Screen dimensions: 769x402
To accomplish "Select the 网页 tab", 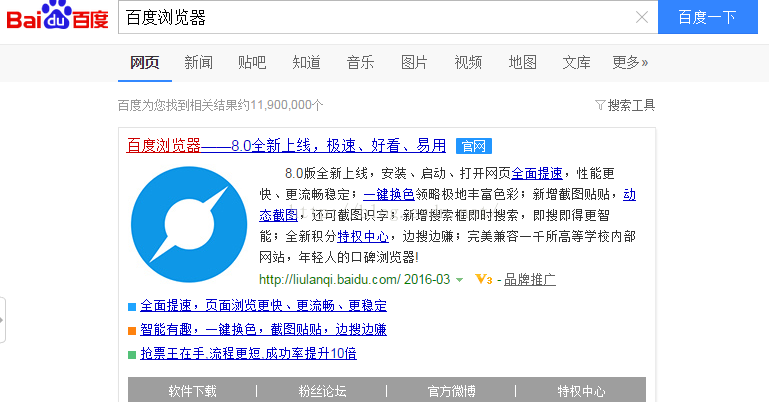I will 145,63.
